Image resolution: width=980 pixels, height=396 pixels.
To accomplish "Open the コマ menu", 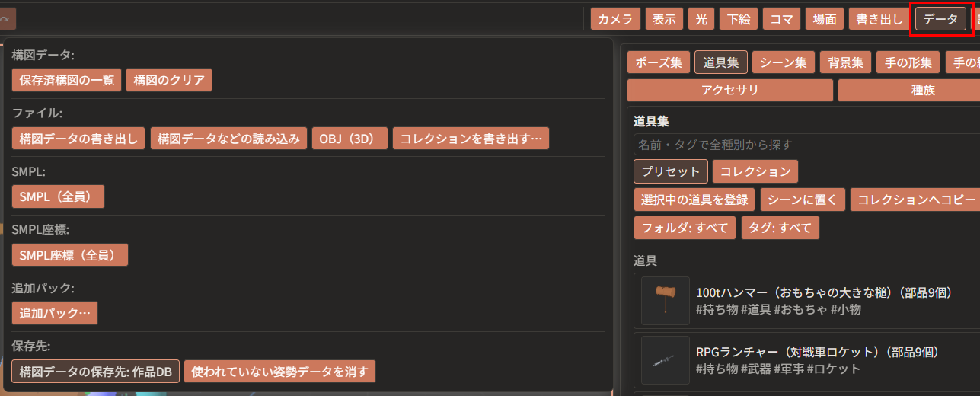I will [782, 19].
